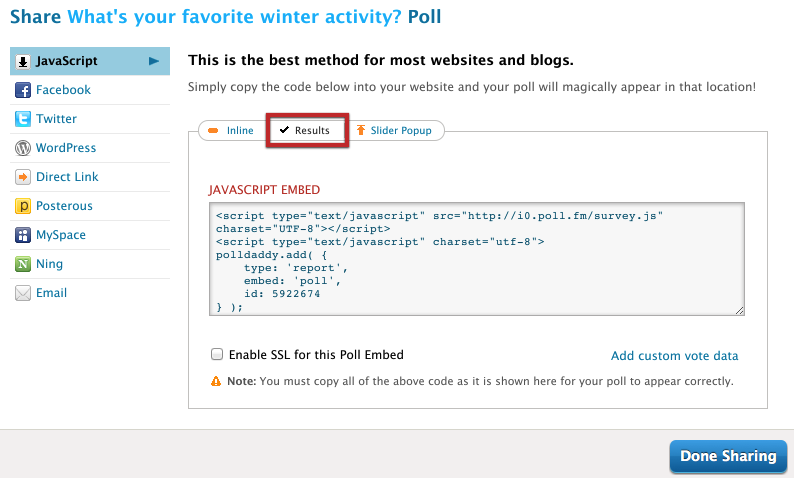The width and height of the screenshot is (794, 478).
Task: Click inside the JavaScript embed code box
Action: coord(476,260)
